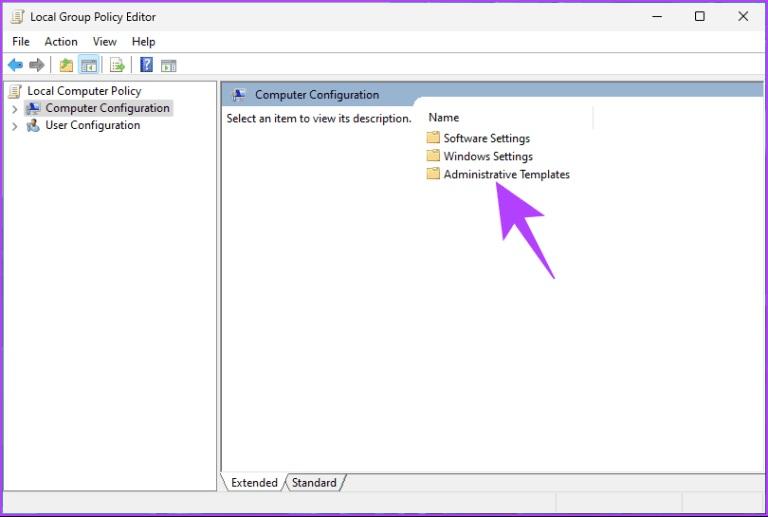Open the View menu
The width and height of the screenshot is (768, 517).
coord(105,42)
